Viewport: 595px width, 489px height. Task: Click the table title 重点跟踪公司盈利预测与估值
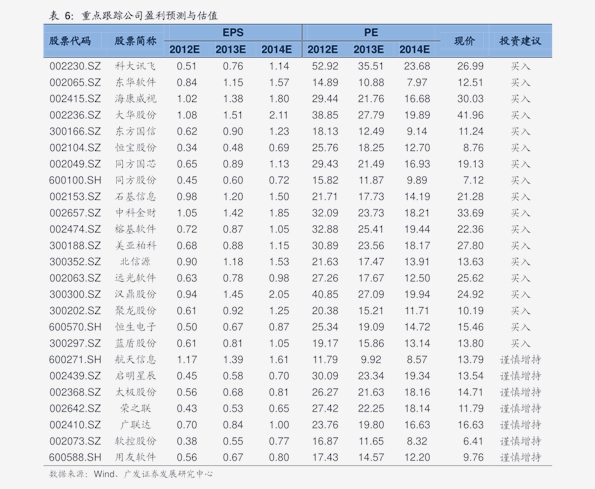click(x=149, y=16)
